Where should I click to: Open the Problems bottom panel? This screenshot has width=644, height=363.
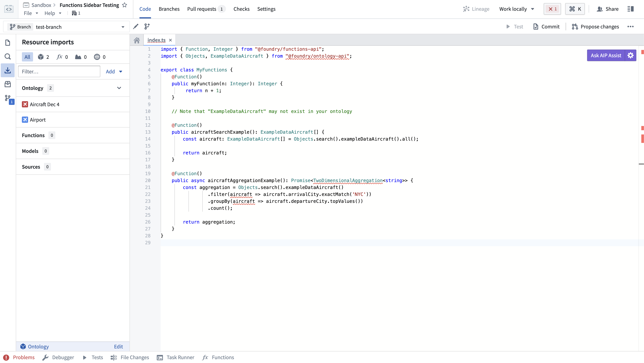tap(19, 357)
